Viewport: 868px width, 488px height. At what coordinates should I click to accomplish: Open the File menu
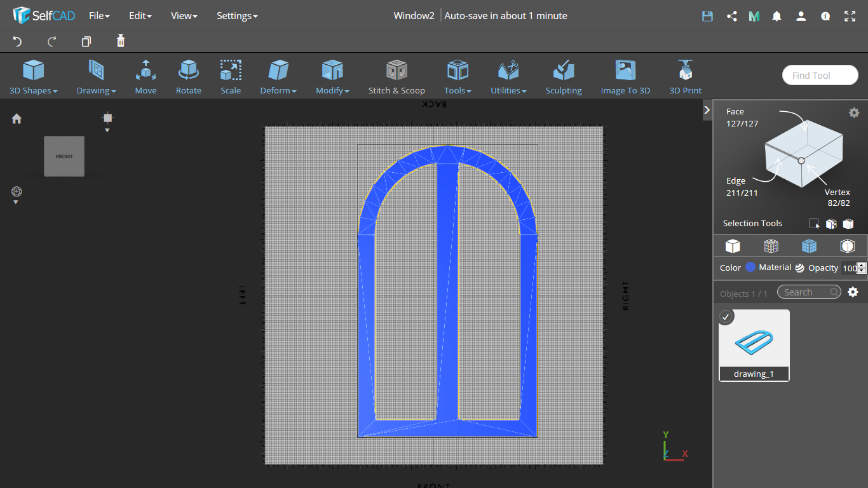pos(99,16)
